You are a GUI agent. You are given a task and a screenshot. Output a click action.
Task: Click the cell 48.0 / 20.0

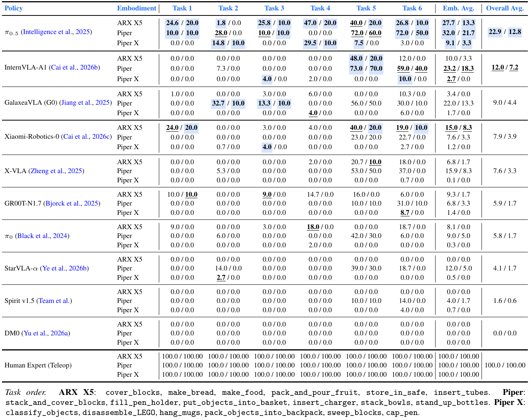(366, 58)
